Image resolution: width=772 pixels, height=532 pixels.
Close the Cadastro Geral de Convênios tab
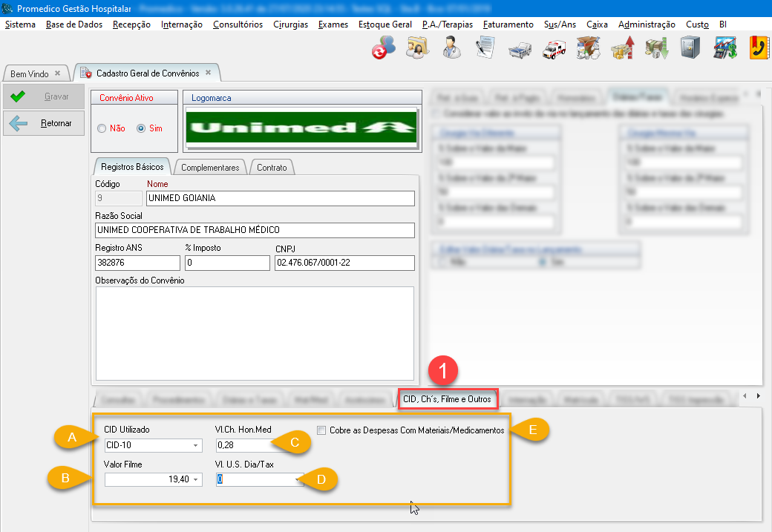pos(209,73)
